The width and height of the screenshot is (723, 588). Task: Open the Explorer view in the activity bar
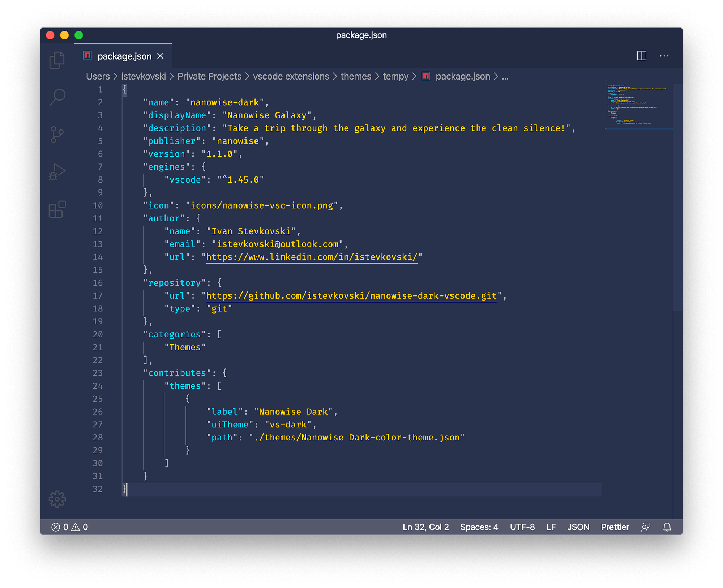coord(57,60)
